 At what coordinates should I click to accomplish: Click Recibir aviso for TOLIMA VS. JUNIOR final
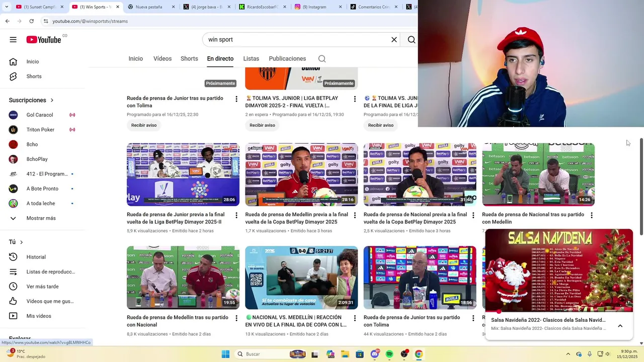pos(262,125)
